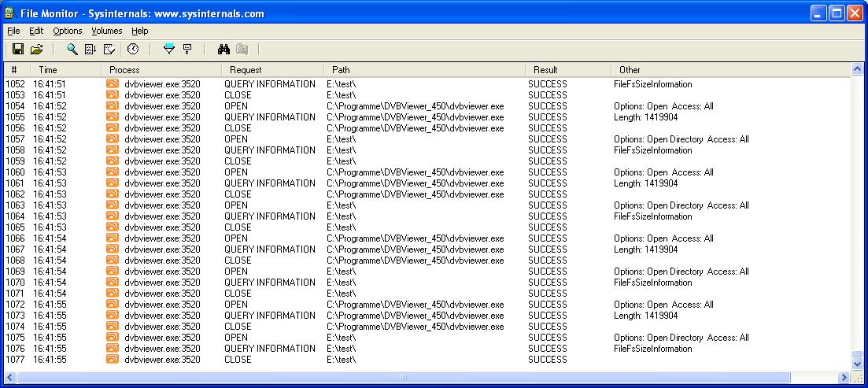
Task: Click 'Length: 1419904' in row 1073
Action: (x=645, y=316)
